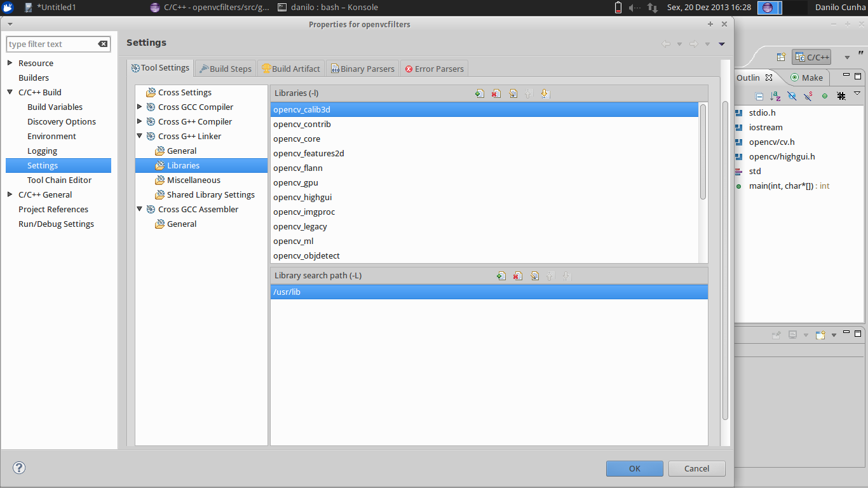
Task: Switch to the Build Steps tab
Action: (x=226, y=69)
